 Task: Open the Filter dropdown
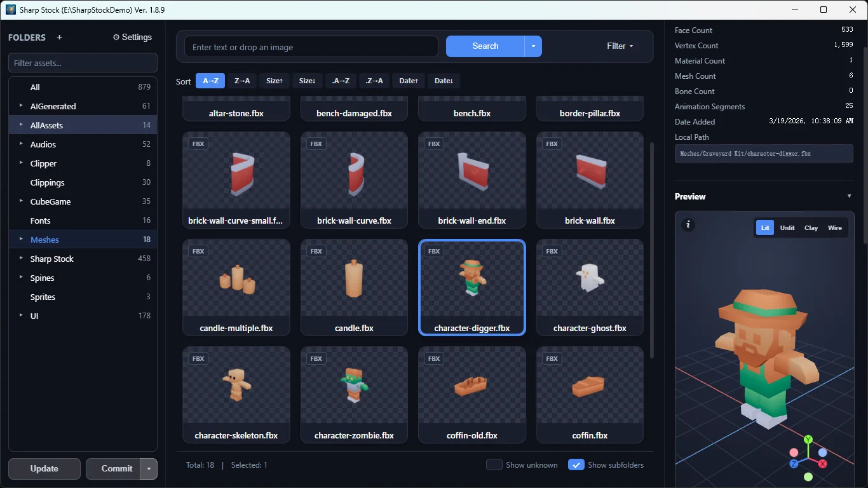620,46
